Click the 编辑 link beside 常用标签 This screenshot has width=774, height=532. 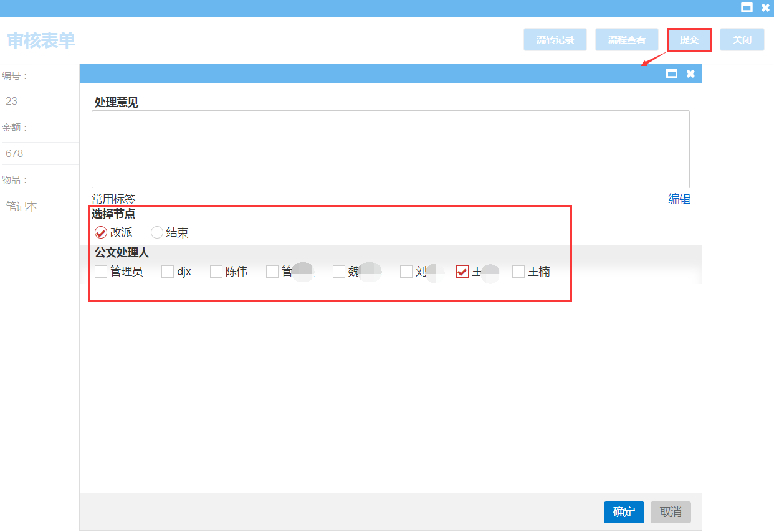pos(679,199)
